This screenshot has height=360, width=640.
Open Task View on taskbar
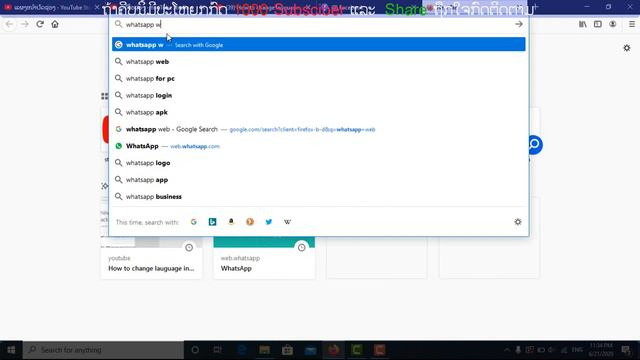[218, 350]
